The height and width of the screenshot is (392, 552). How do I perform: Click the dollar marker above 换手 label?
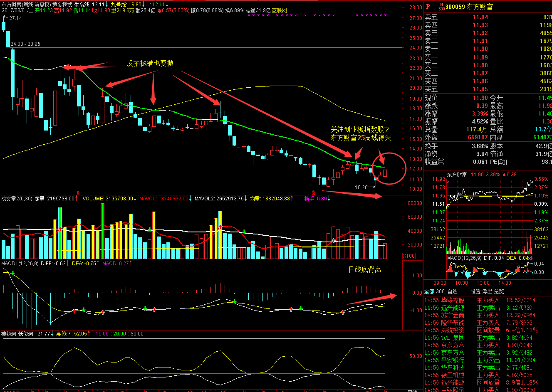[313, 193]
